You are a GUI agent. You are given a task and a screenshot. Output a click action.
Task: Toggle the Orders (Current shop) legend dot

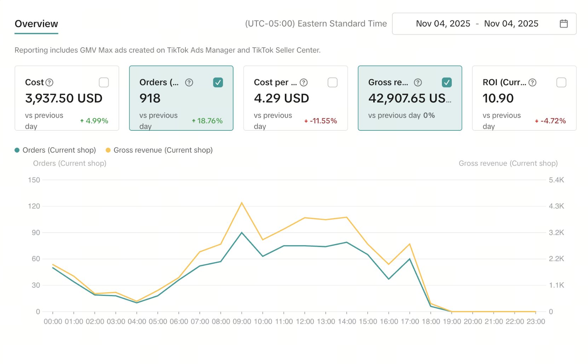coord(17,150)
